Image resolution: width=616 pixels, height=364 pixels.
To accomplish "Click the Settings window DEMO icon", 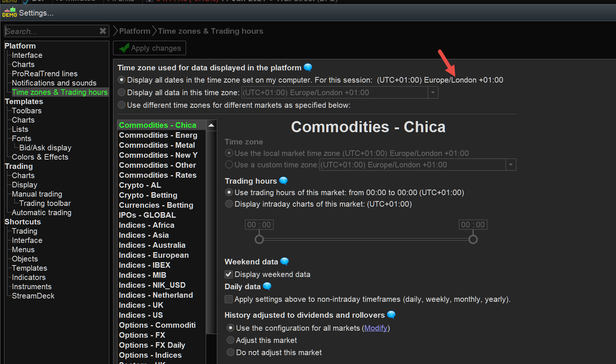I will coord(10,13).
